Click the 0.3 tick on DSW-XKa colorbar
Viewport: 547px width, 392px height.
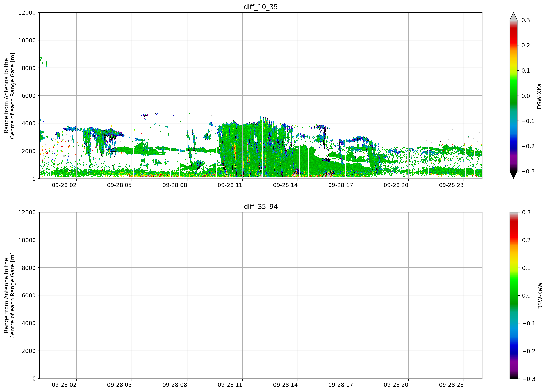pos(526,20)
